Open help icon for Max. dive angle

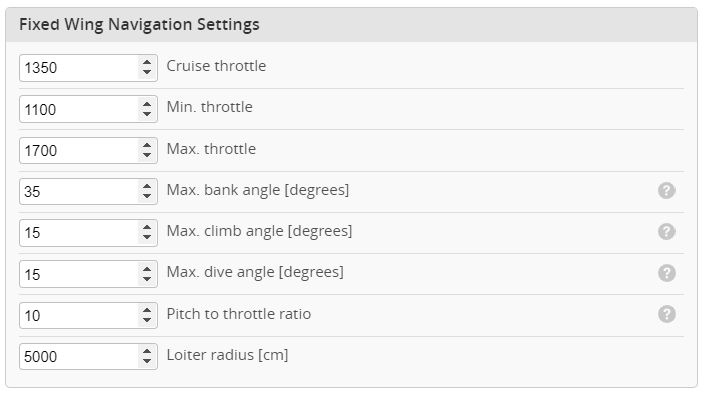[666, 273]
